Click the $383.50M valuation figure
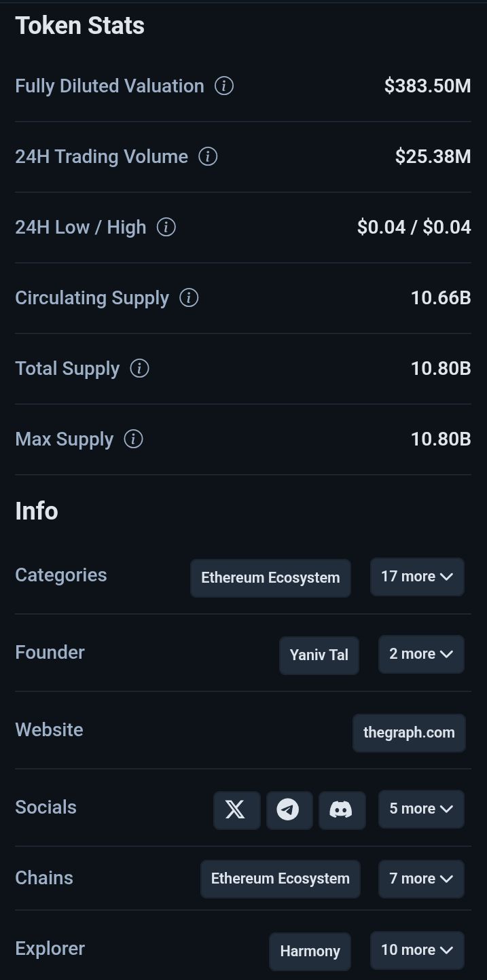Image resolution: width=487 pixels, height=980 pixels. (427, 86)
